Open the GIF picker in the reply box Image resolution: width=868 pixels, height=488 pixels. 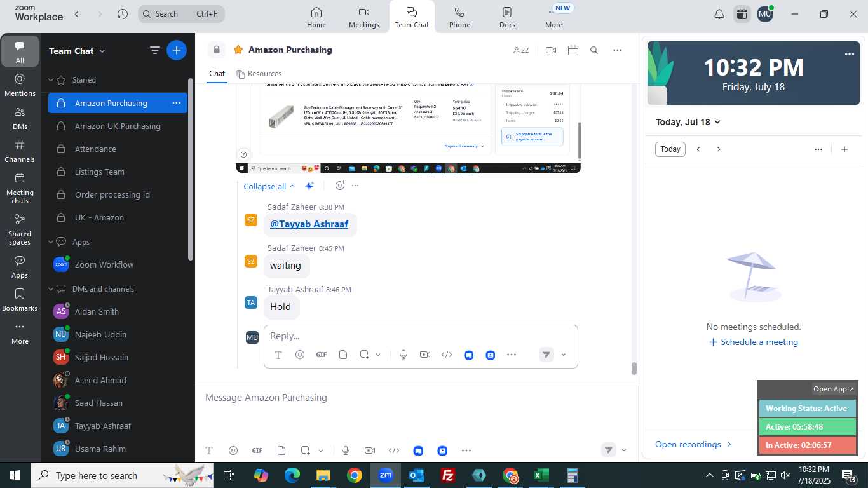click(x=322, y=355)
